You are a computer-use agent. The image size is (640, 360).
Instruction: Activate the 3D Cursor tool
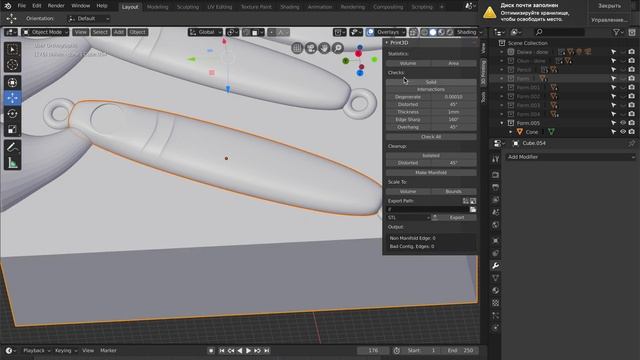[12, 64]
